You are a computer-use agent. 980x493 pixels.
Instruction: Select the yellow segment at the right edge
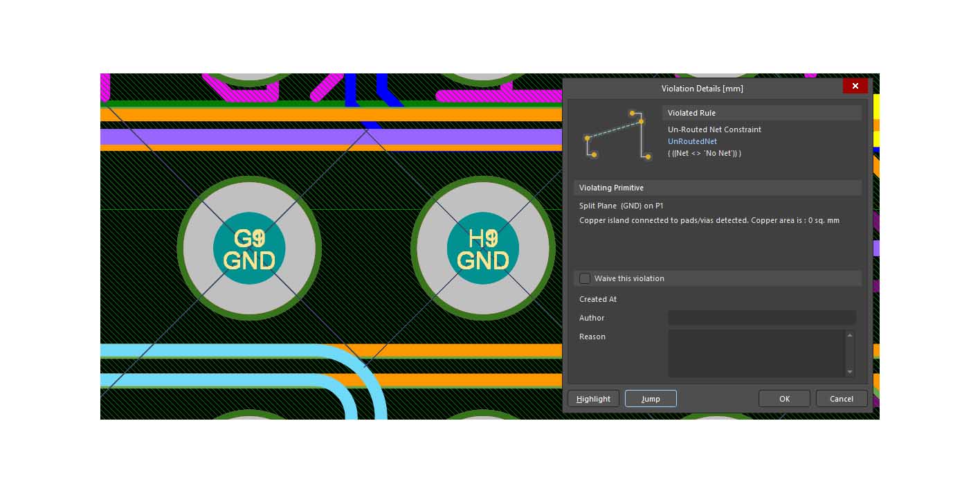click(876, 107)
